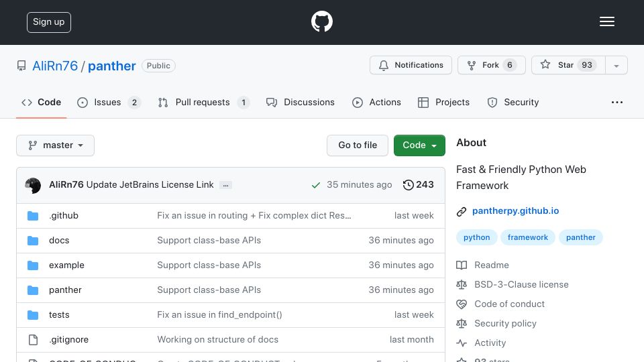Click the Actions play icon
This screenshot has width=644, height=362.
pyautogui.click(x=358, y=103)
